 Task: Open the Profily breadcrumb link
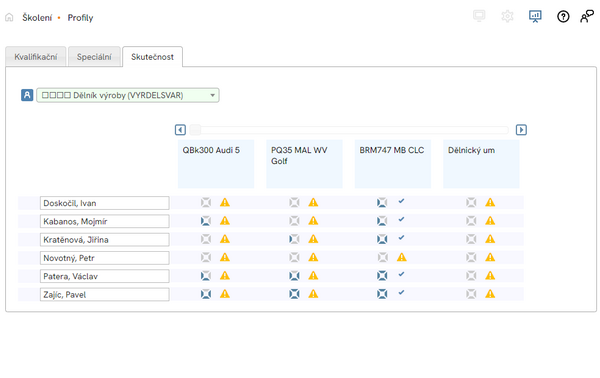tap(80, 18)
